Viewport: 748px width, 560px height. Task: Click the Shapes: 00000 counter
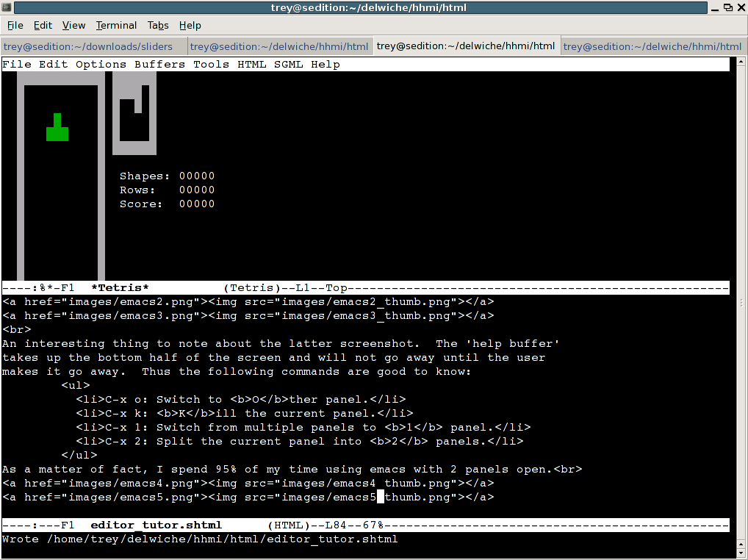pos(167,176)
